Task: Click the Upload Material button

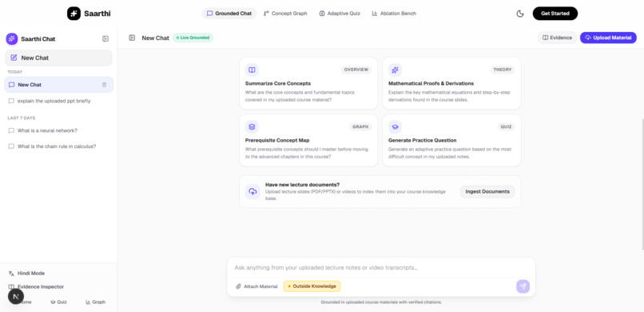Action: tap(608, 38)
